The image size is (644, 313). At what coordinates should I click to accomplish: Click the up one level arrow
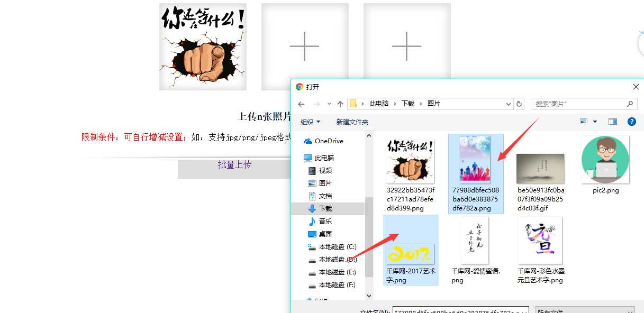[340, 104]
